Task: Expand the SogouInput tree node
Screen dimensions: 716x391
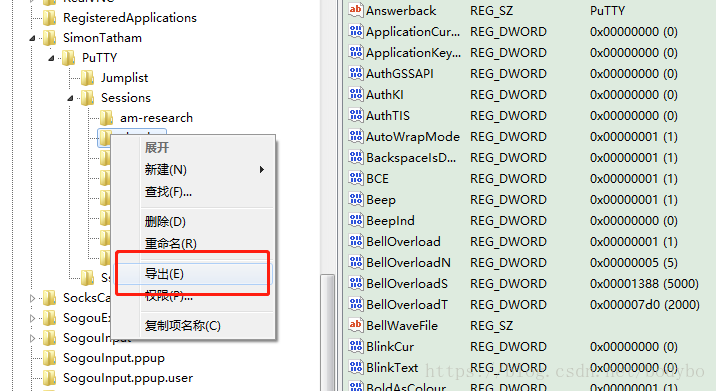Action: (x=32, y=338)
